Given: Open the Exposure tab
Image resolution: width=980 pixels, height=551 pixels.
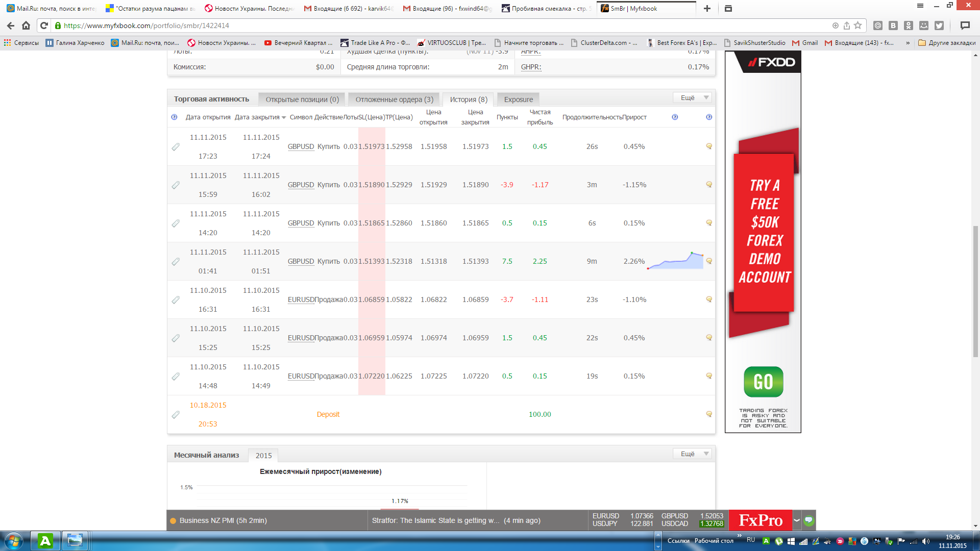Looking at the screenshot, I should [518, 99].
